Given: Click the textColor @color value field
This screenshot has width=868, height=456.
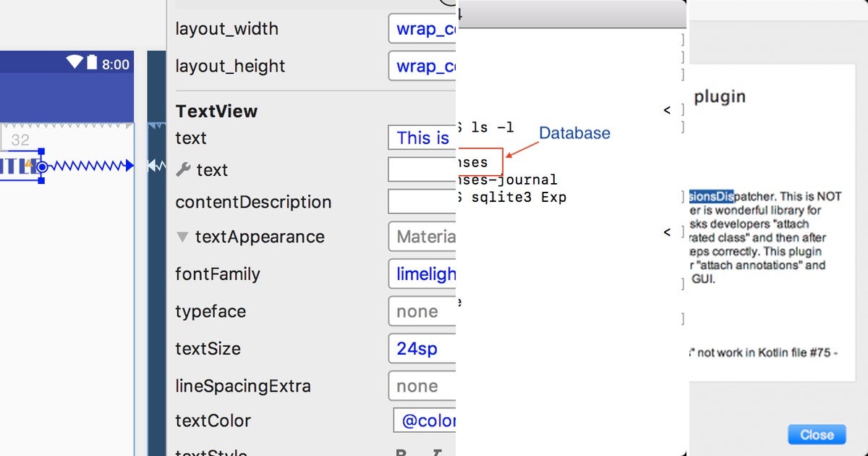Looking at the screenshot, I should (x=427, y=421).
